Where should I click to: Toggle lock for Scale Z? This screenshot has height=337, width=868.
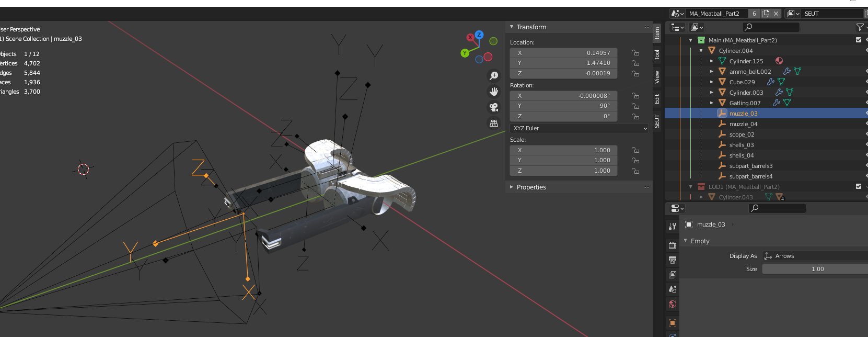[x=635, y=171]
